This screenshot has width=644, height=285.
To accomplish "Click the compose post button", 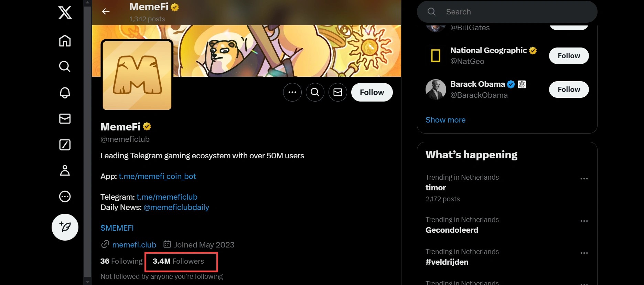I will (x=65, y=227).
